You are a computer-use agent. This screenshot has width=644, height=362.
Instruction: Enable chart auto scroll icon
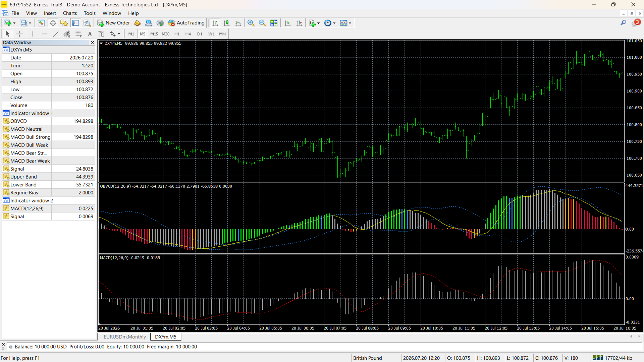[287, 23]
